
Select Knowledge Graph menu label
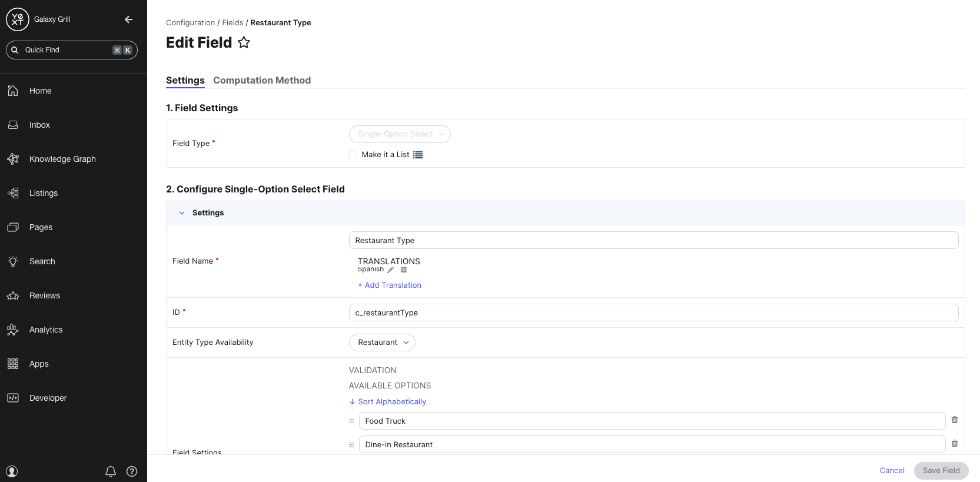pos(62,159)
